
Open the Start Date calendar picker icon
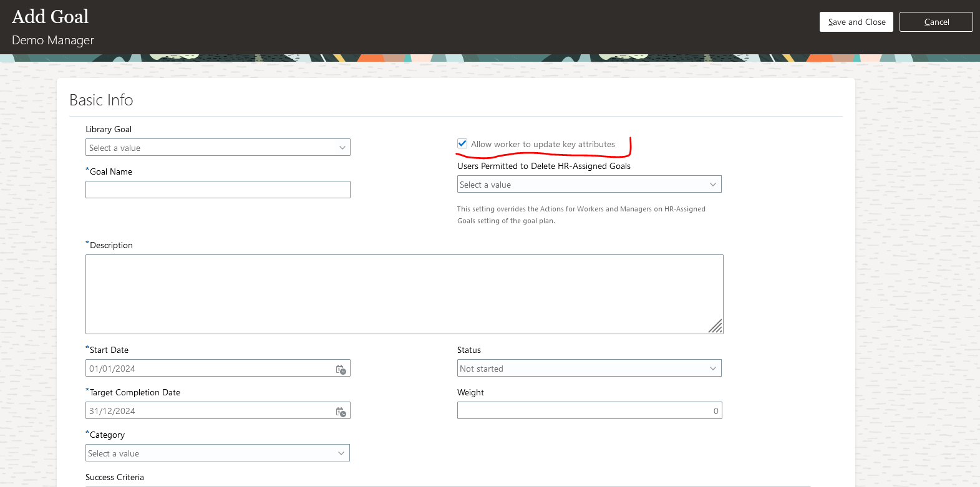pyautogui.click(x=341, y=369)
